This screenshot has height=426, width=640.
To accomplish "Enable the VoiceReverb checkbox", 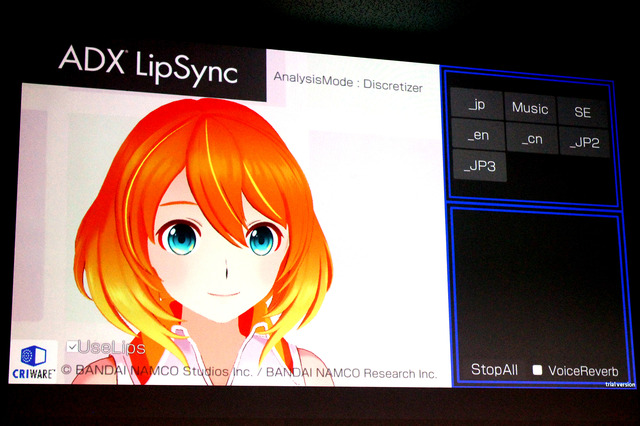I will click(537, 370).
